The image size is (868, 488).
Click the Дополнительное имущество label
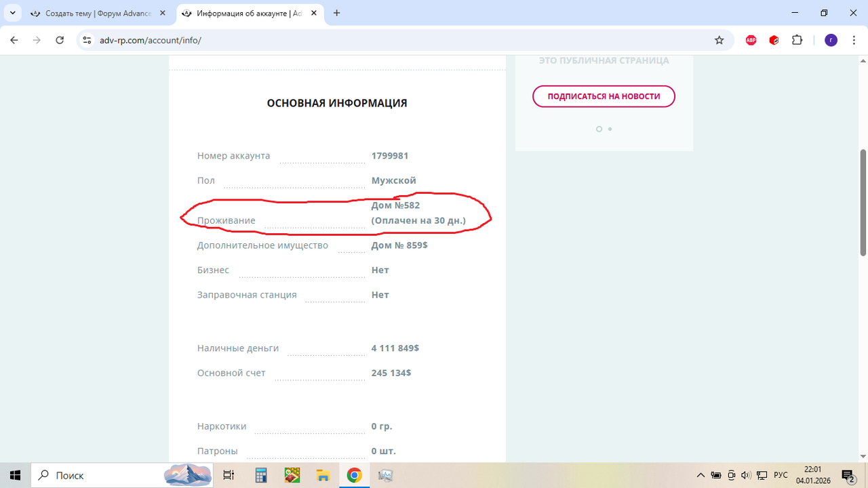coord(262,245)
